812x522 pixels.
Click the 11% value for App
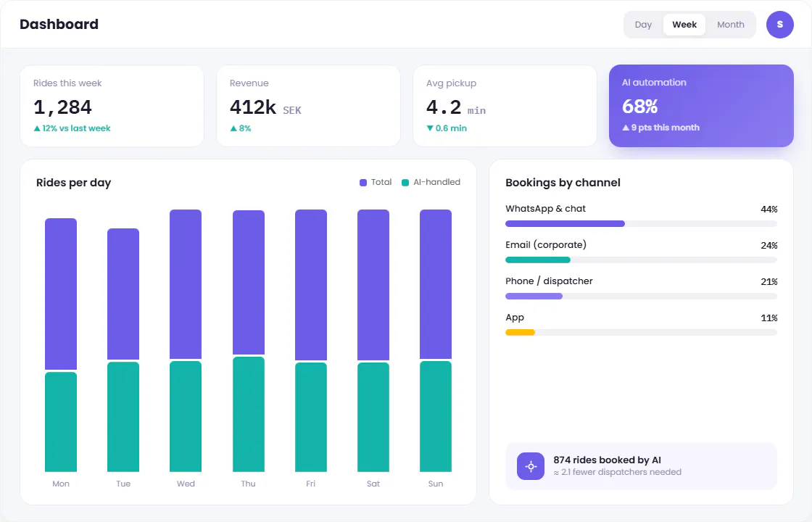pyautogui.click(x=769, y=318)
